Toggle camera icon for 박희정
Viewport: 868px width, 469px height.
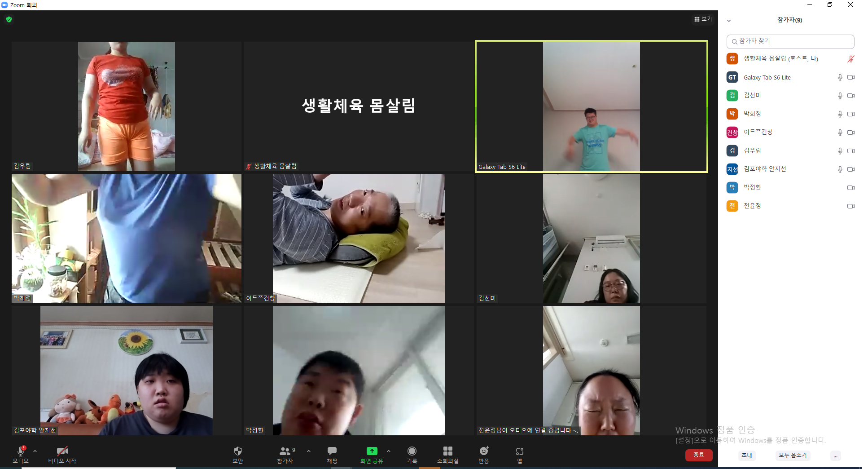851,114
